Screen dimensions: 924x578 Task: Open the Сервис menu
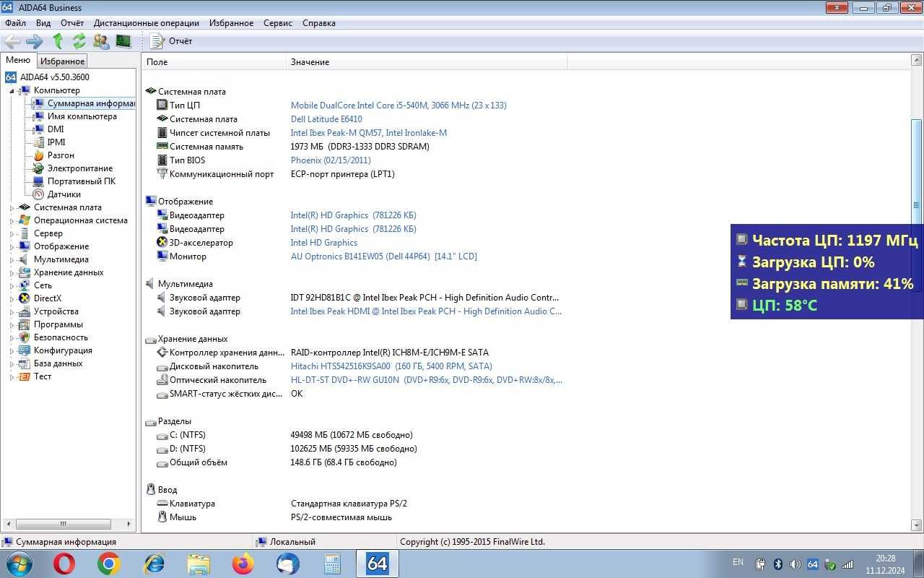pos(278,23)
